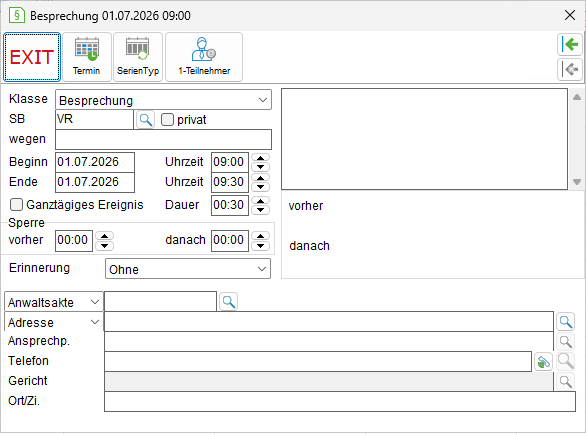Screen dimensions: 586x435
Task: Increase the Beginn Uhrzeit with up arrow
Action: (x=260, y=157)
